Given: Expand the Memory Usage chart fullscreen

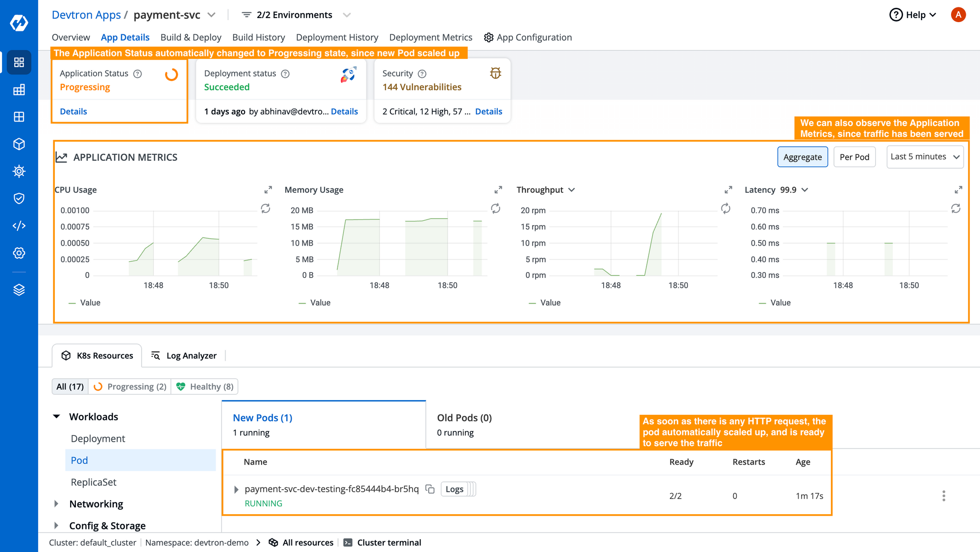Looking at the screenshot, I should [x=498, y=190].
